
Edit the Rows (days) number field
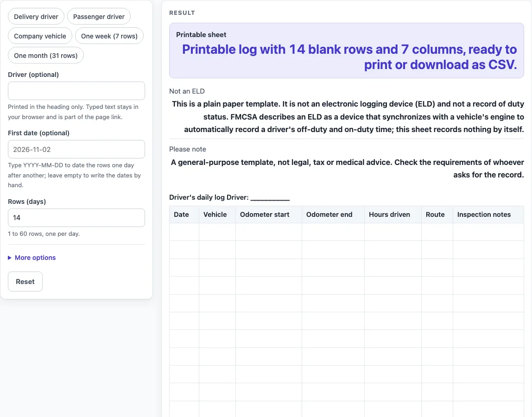[x=76, y=218]
